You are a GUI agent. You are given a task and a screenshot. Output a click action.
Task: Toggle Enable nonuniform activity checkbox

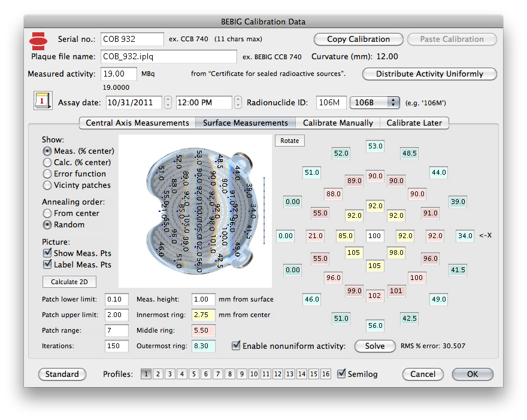(237, 345)
